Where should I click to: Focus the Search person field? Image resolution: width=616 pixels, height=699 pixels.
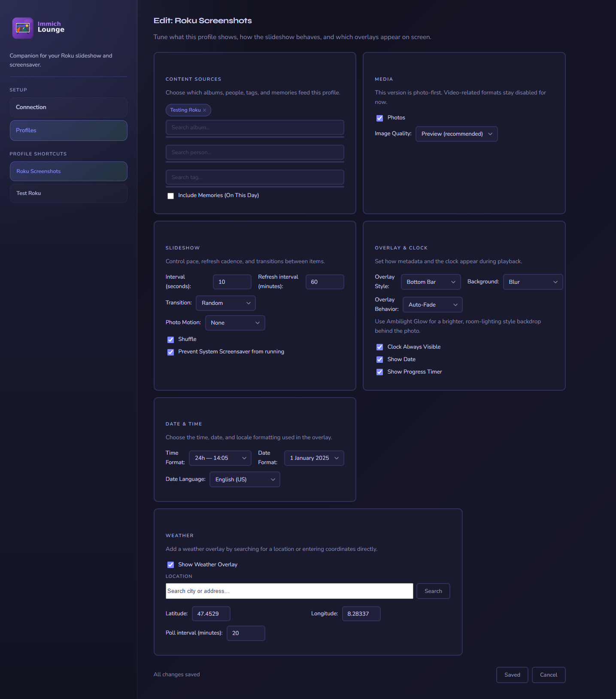click(255, 152)
